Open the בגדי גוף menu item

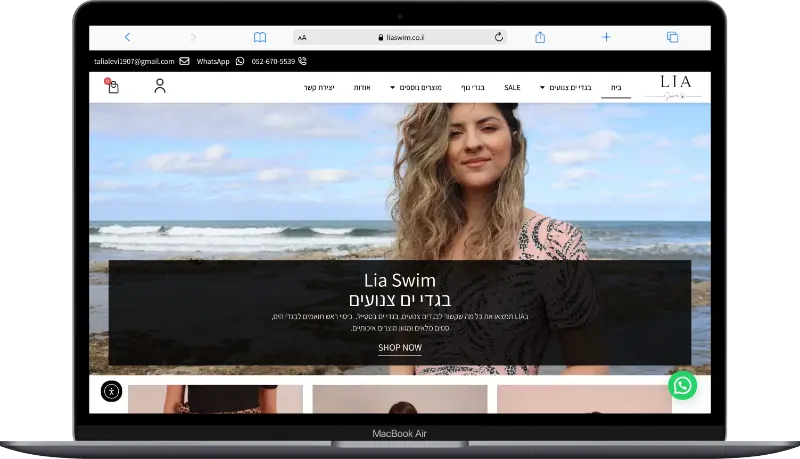[473, 88]
